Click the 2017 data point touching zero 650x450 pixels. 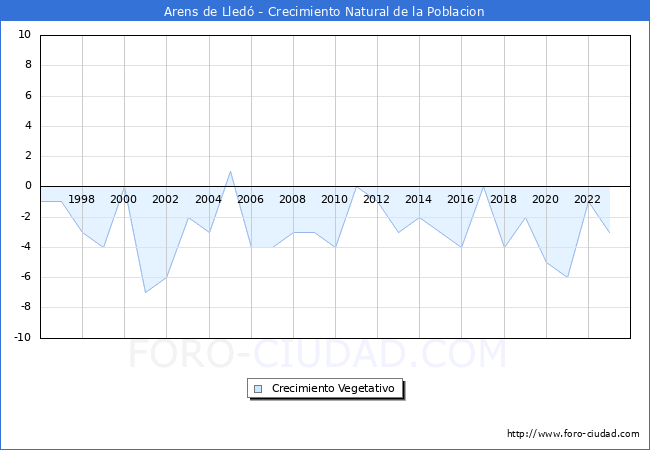(483, 186)
